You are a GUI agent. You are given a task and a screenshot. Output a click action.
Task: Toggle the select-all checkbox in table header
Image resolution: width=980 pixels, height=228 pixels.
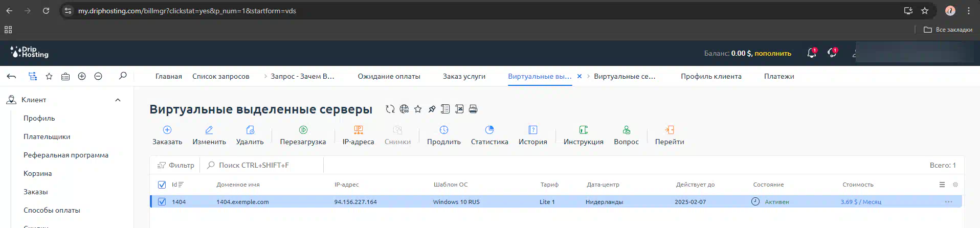pos(162,185)
